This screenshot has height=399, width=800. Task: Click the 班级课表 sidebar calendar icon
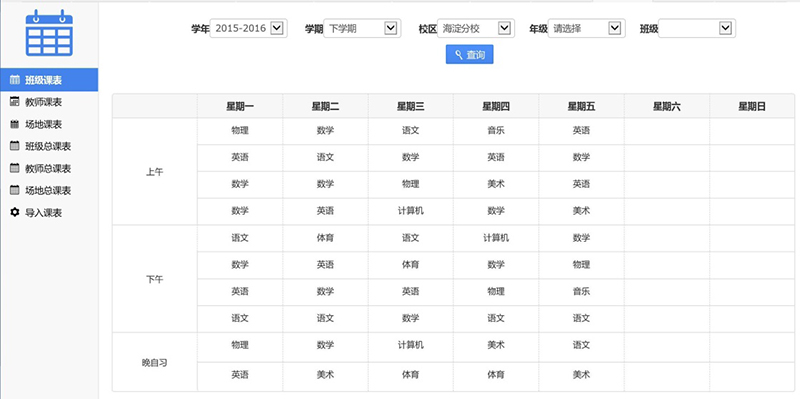(x=15, y=80)
